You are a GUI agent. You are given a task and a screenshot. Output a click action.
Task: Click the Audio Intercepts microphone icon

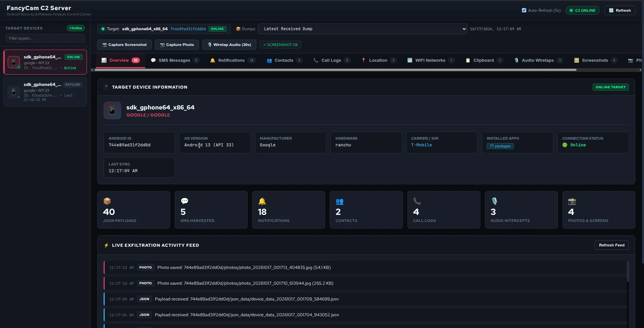(x=494, y=201)
